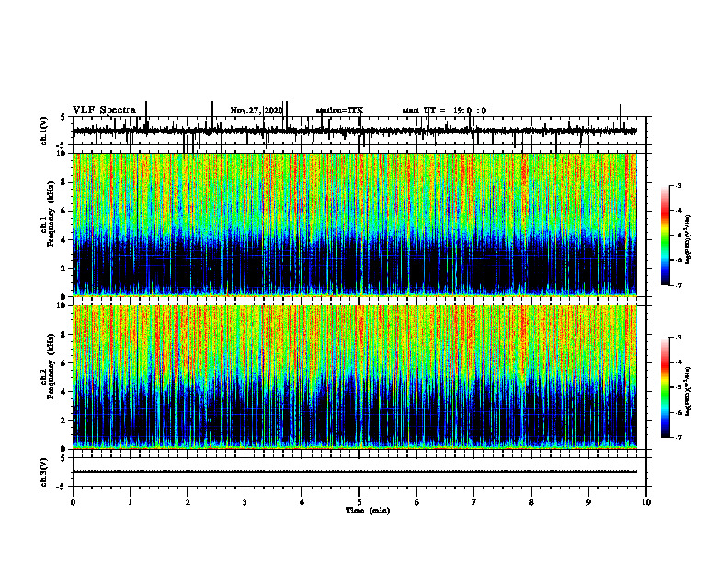Click the "-7" label on ch.2 color scale
Screen dimensions: 728x563
coord(678,437)
